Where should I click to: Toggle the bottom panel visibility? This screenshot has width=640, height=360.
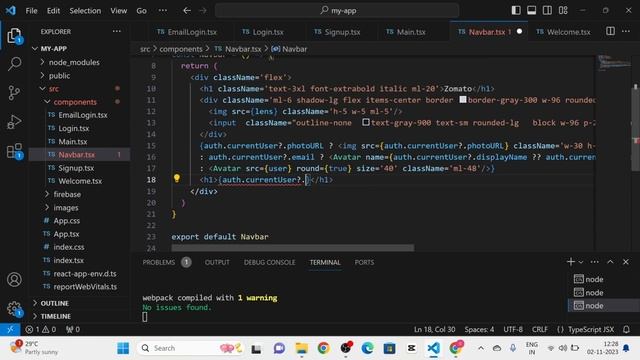coord(531,10)
